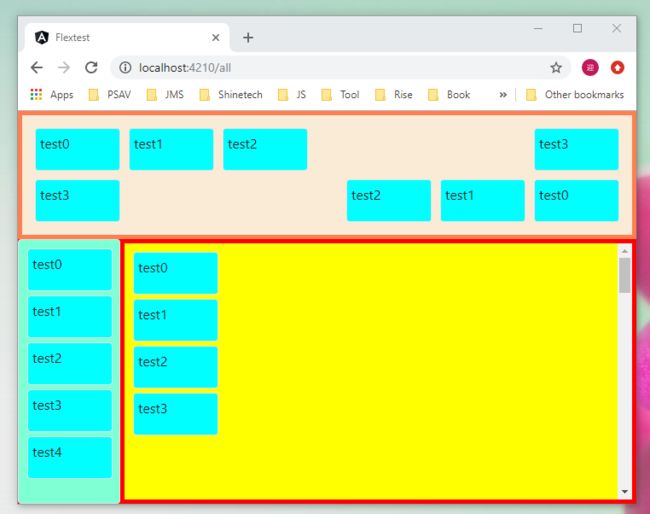The height and width of the screenshot is (514, 650).
Task: Open a new tab with plus button
Action: 248,38
